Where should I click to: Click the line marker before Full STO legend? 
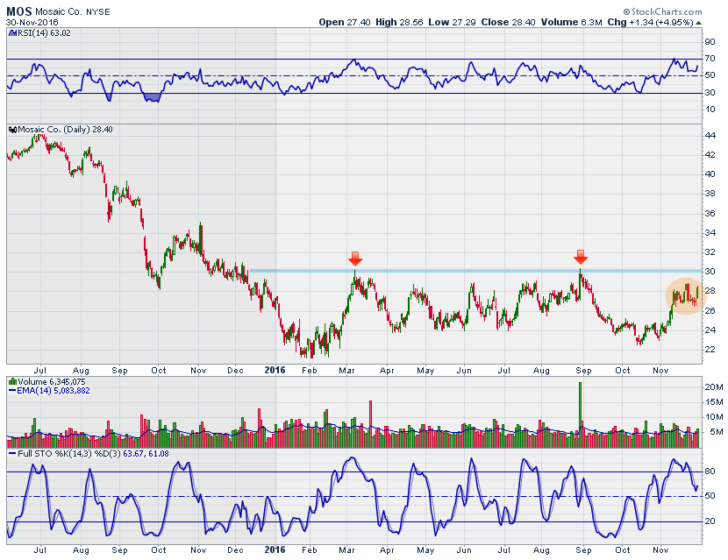tap(12, 454)
